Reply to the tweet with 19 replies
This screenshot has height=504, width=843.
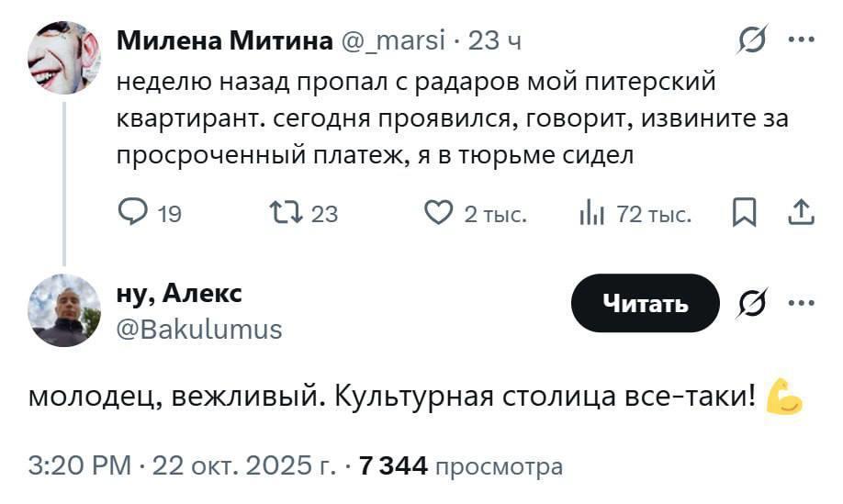pyautogui.click(x=133, y=214)
